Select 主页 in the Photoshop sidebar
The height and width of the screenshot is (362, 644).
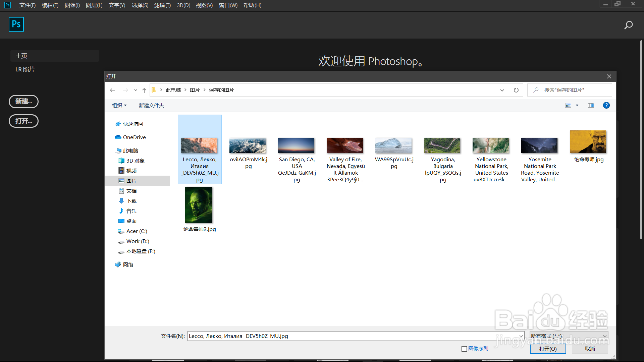(55, 56)
